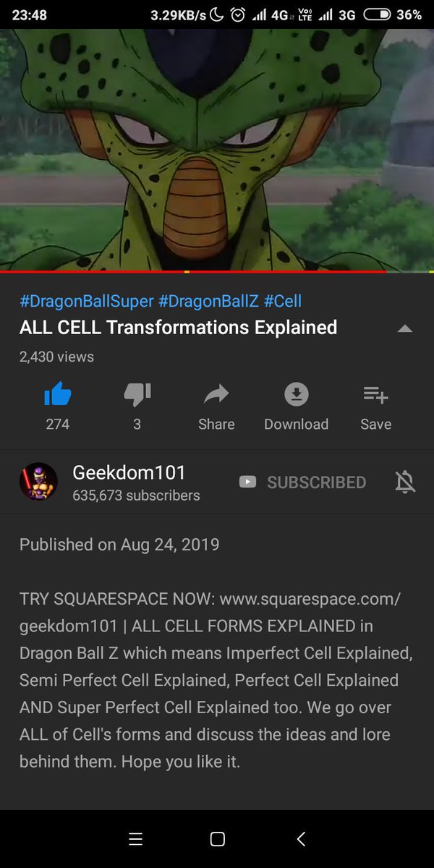This screenshot has width=434, height=868.
Task: Go to Android home square button
Action: tap(217, 839)
